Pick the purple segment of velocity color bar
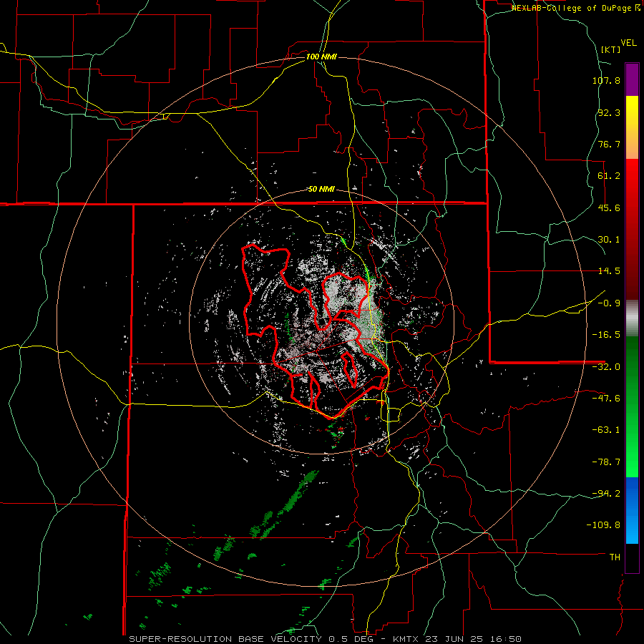Viewport: 644px width, 644px height. click(632, 79)
